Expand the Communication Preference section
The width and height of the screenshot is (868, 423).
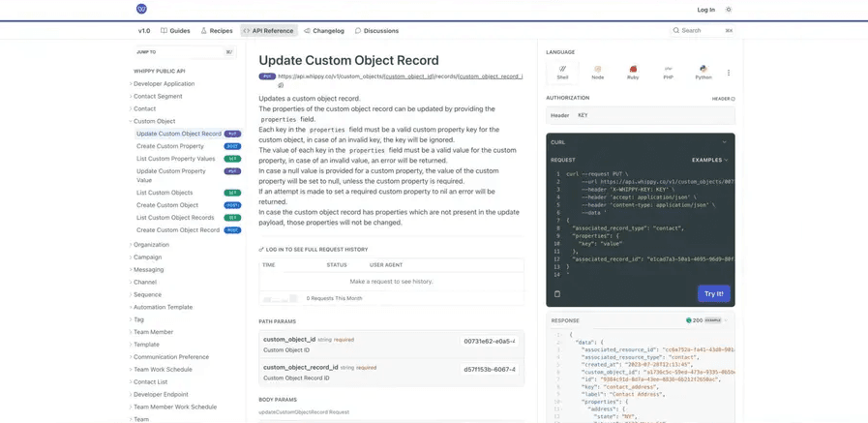pyautogui.click(x=171, y=357)
